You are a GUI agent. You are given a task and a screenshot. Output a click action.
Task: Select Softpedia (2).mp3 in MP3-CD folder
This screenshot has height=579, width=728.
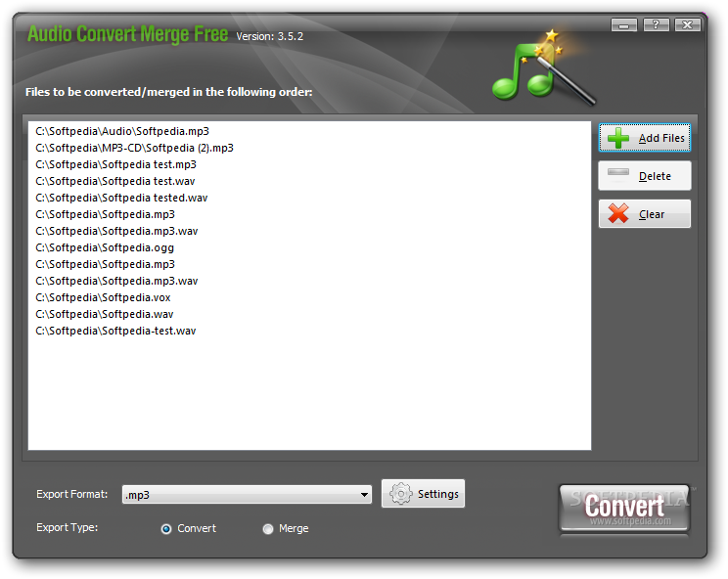click(135, 148)
